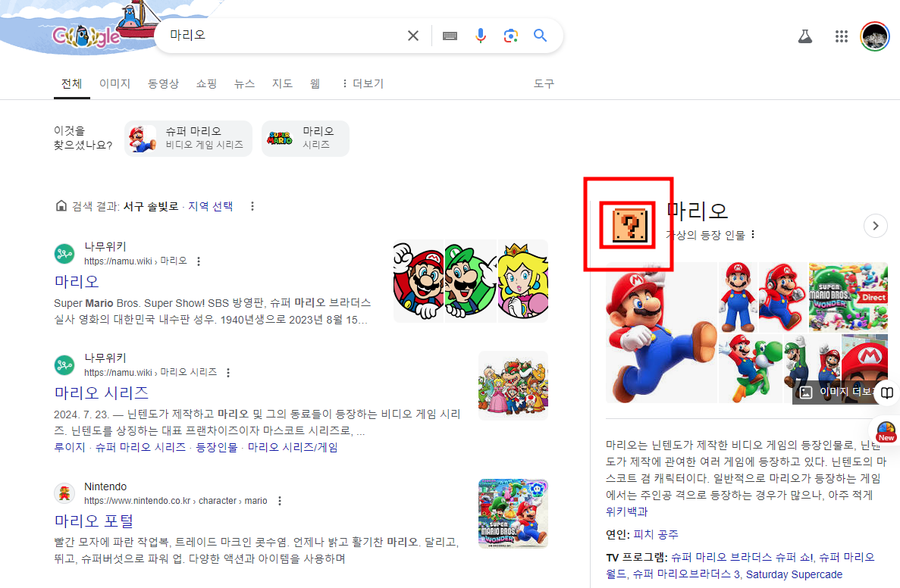Switch to the 웹 tab

click(315, 84)
